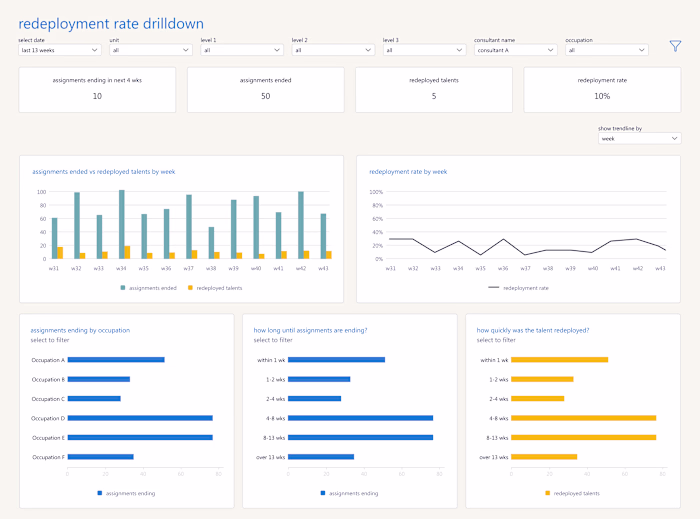Click assignments ending legend swatch under occupation chart
Viewport: 700px width, 519px height.
(x=100, y=493)
